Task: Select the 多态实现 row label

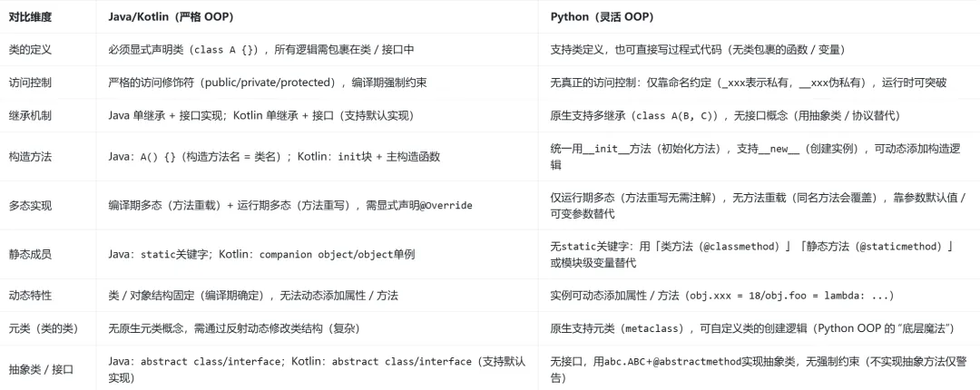Action: 30,206
